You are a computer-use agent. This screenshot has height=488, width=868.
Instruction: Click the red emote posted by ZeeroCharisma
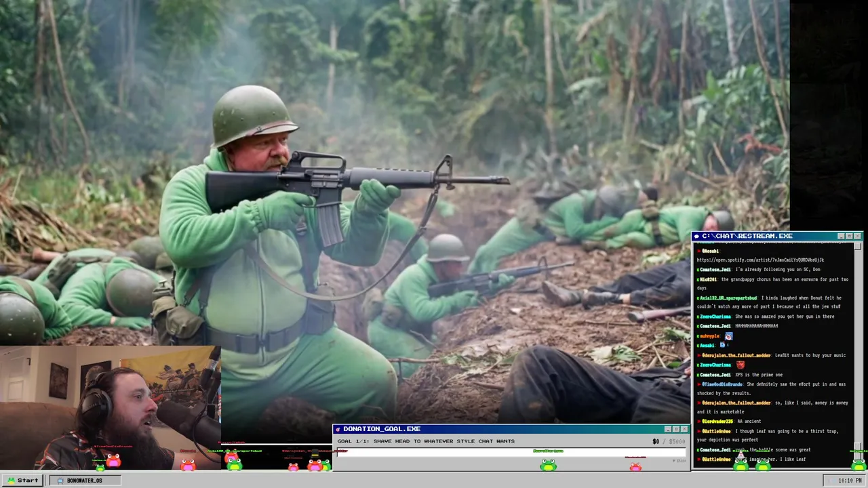741,365
